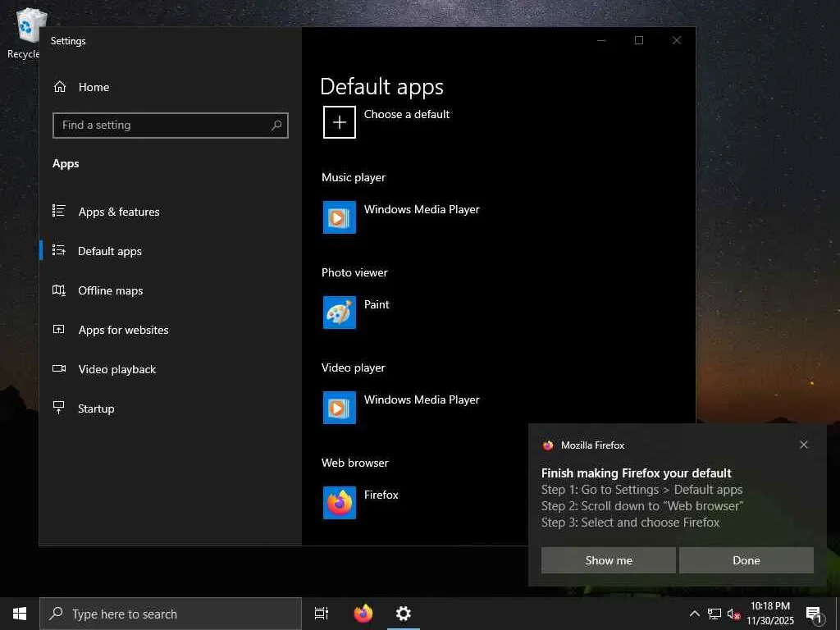The height and width of the screenshot is (630, 840).
Task: Open Video playback settings
Action: pyautogui.click(x=116, y=369)
